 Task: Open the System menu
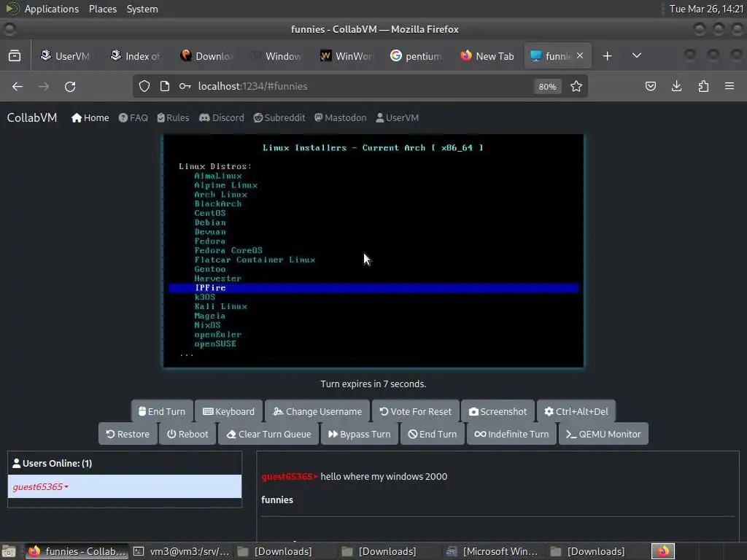pos(142,9)
